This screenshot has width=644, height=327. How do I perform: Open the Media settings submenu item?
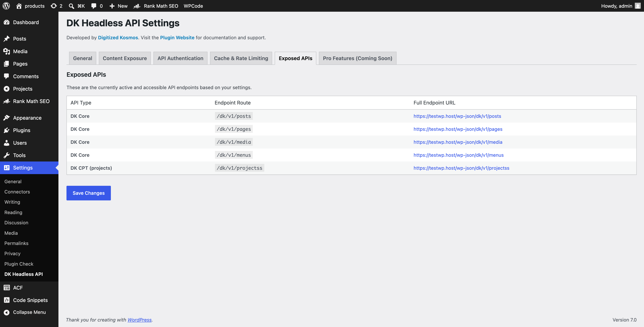tap(11, 233)
